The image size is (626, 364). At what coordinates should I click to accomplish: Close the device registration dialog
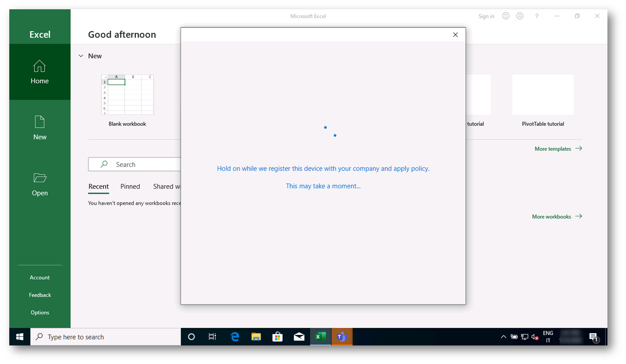coord(455,35)
